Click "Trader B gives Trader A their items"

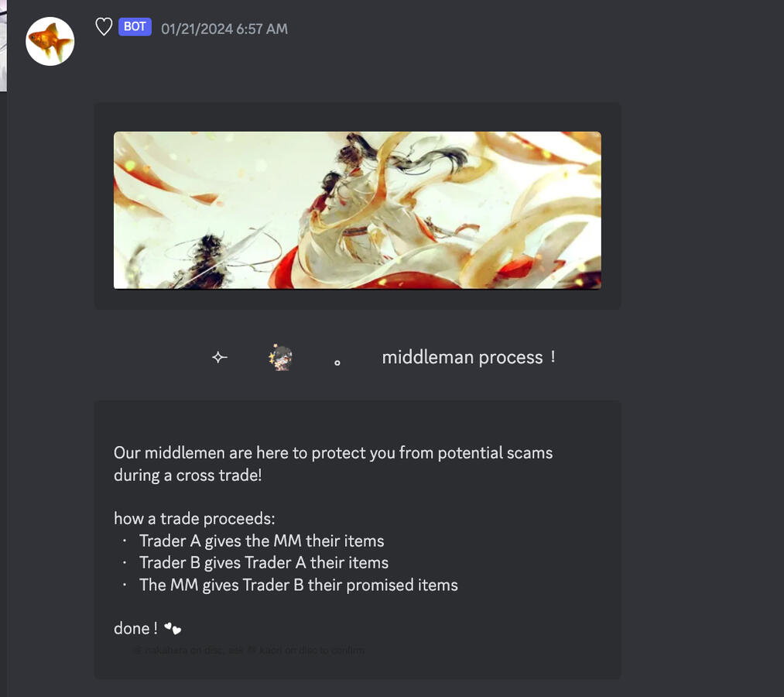pos(264,563)
